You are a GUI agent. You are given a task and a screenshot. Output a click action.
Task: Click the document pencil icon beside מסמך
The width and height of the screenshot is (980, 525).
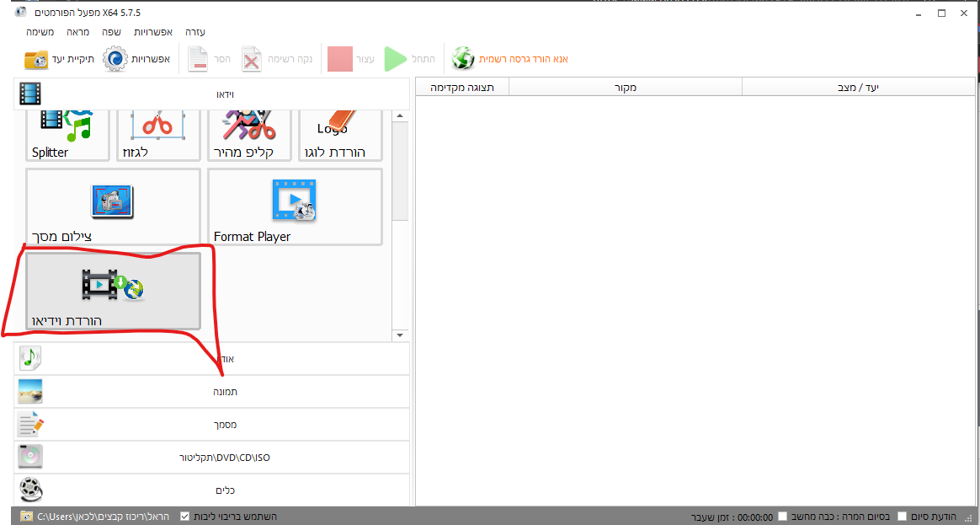pos(30,424)
